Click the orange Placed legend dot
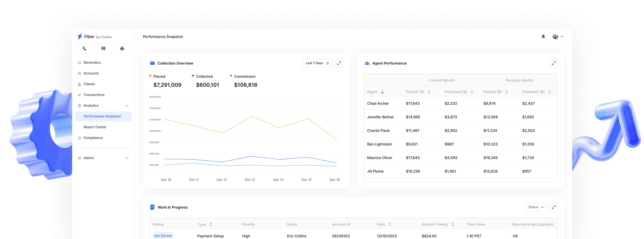 click(x=150, y=76)
